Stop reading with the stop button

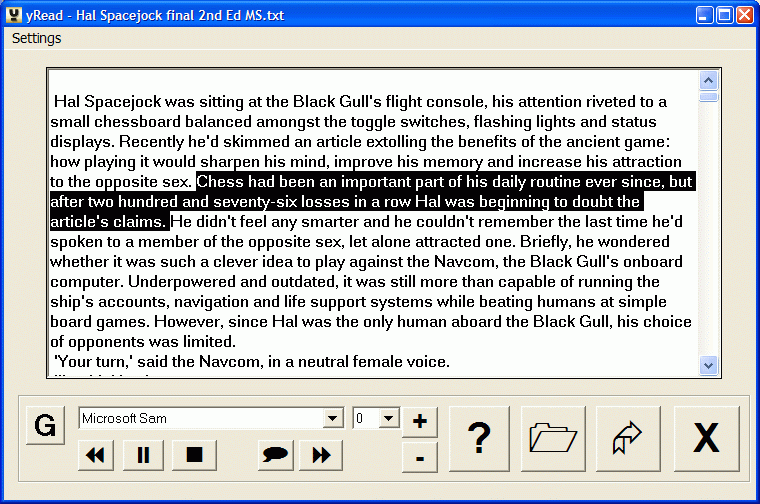tap(194, 455)
